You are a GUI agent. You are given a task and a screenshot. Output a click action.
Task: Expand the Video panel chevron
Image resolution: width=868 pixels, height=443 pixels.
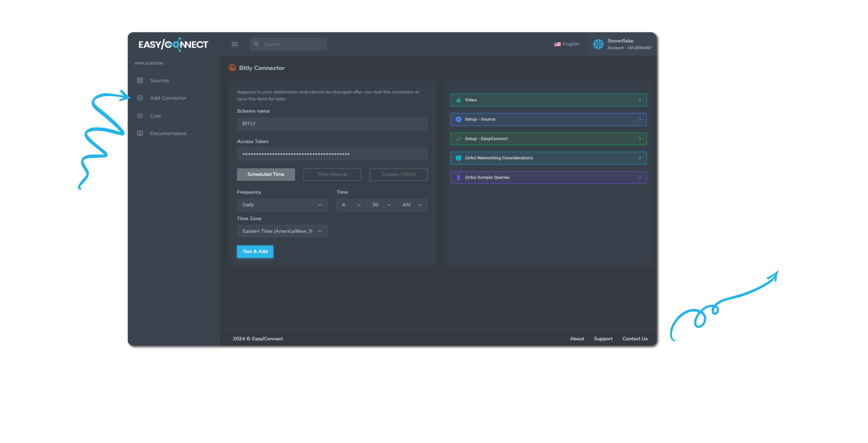(639, 100)
